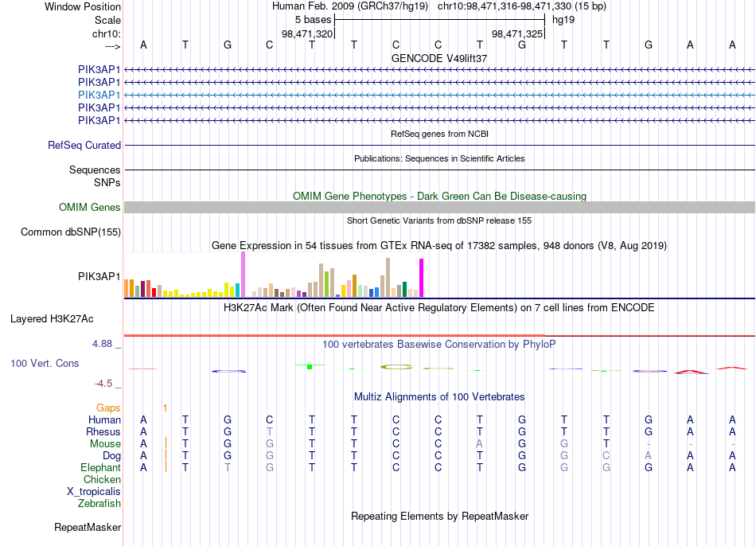
Task: Click the 100 Vert. Cons track label
Action: tap(45, 363)
